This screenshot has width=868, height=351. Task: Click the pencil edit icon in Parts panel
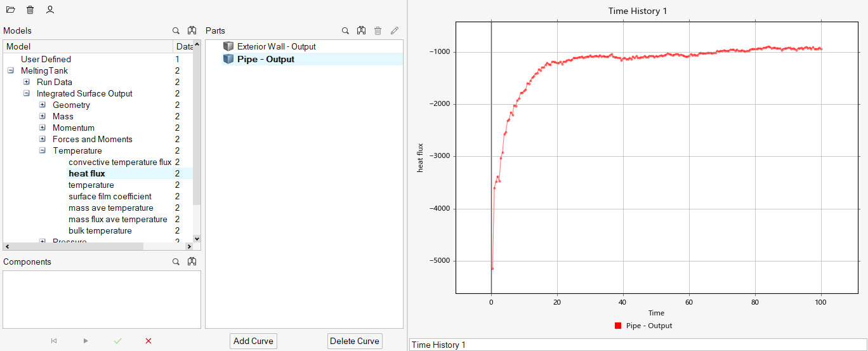[x=395, y=30]
